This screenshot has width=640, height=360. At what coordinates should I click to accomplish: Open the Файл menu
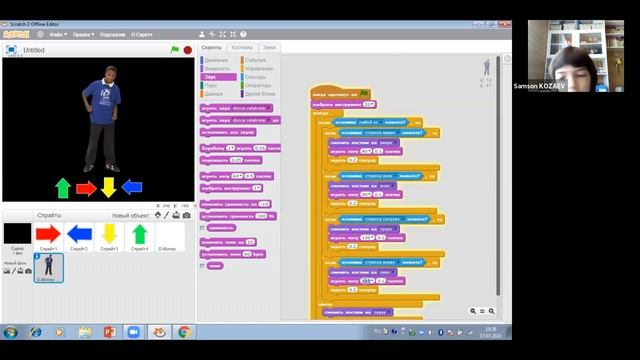tap(58, 35)
